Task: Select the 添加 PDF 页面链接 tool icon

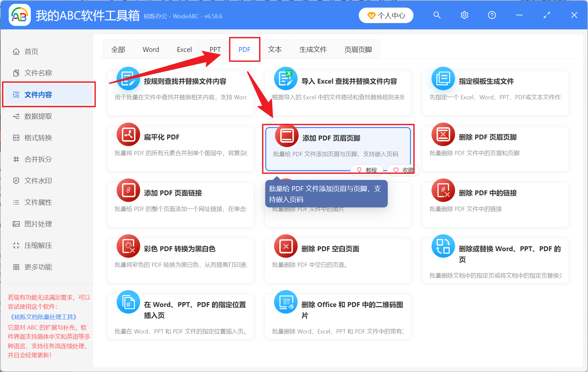Action: pos(128,190)
